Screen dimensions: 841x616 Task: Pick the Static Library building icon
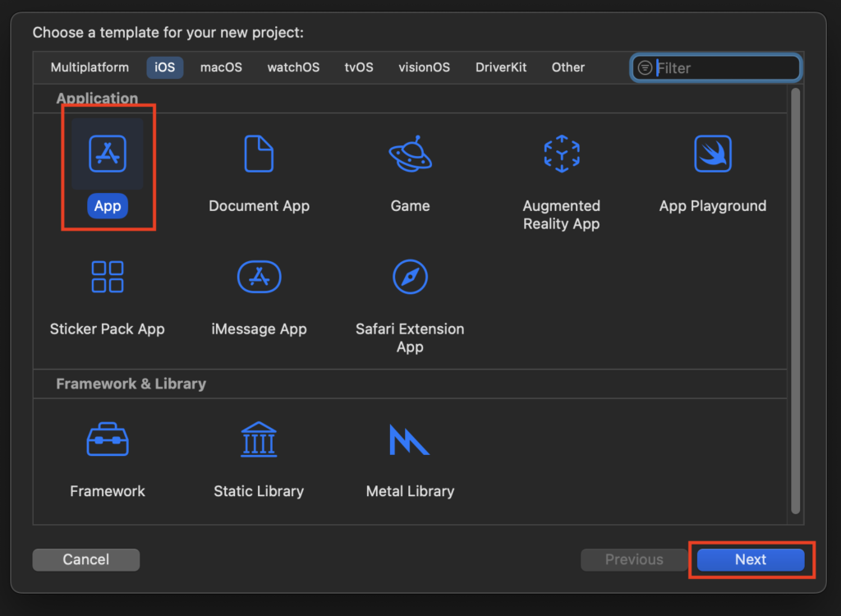point(259,439)
